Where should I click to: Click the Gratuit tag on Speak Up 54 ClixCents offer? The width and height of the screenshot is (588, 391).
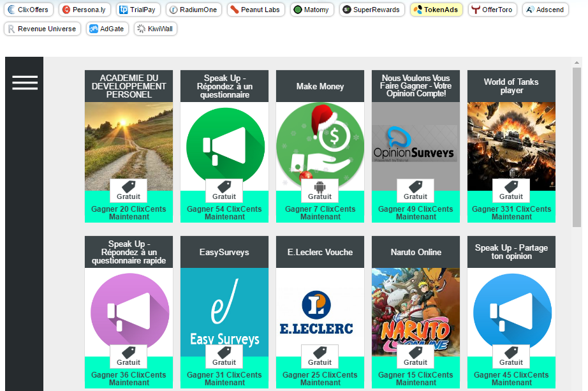click(x=224, y=191)
